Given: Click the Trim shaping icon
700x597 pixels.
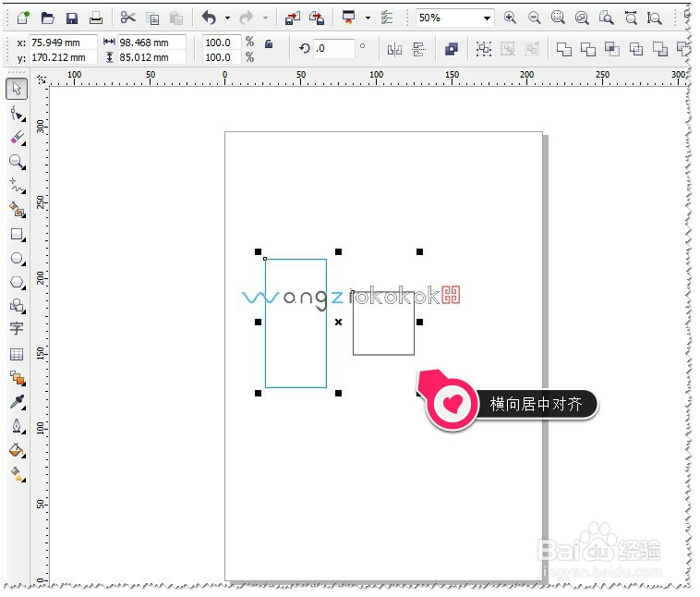Looking at the screenshot, I should (x=588, y=49).
